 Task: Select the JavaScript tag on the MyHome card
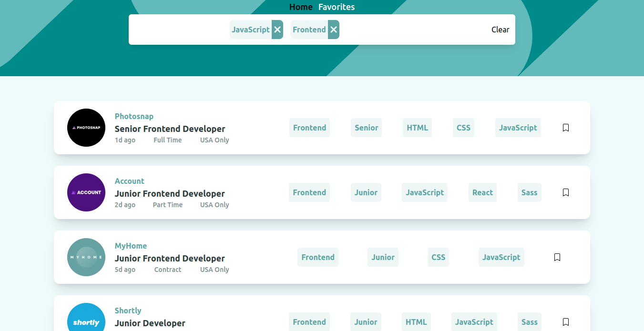(501, 257)
